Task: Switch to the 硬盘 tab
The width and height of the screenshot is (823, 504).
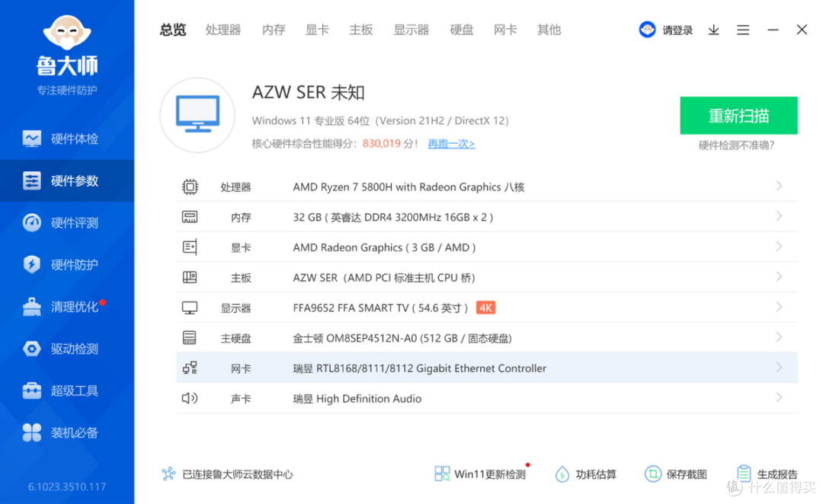Action: [x=462, y=30]
